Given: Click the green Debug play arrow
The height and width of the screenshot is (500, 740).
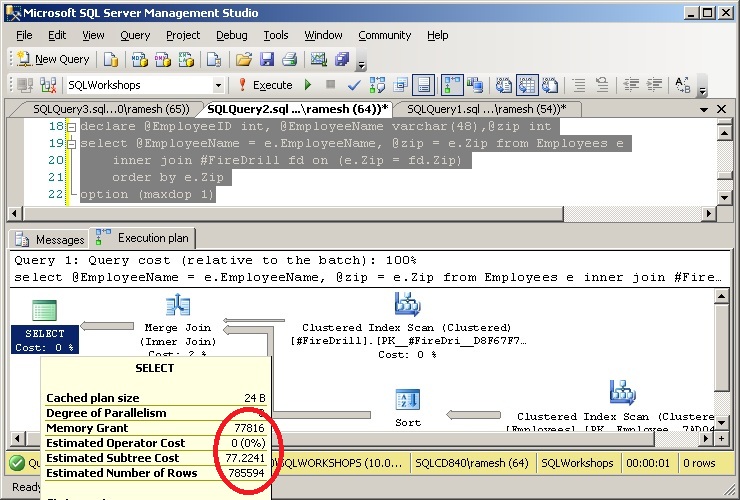Looking at the screenshot, I should [308, 85].
